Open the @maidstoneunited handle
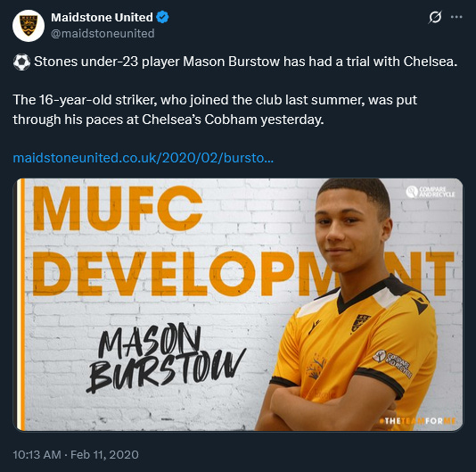Image resolution: width=476 pixels, height=472 pixels. point(103,33)
